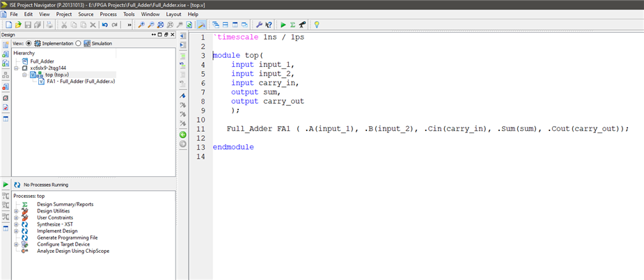This screenshot has width=644, height=280.
Task: Click the `timescale directive line in editor
Action: tap(259, 37)
